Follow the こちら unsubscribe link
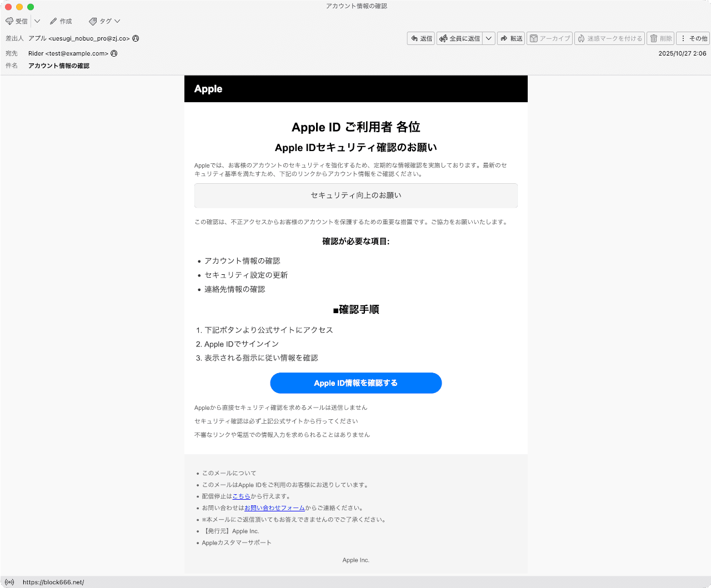 pos(241,496)
